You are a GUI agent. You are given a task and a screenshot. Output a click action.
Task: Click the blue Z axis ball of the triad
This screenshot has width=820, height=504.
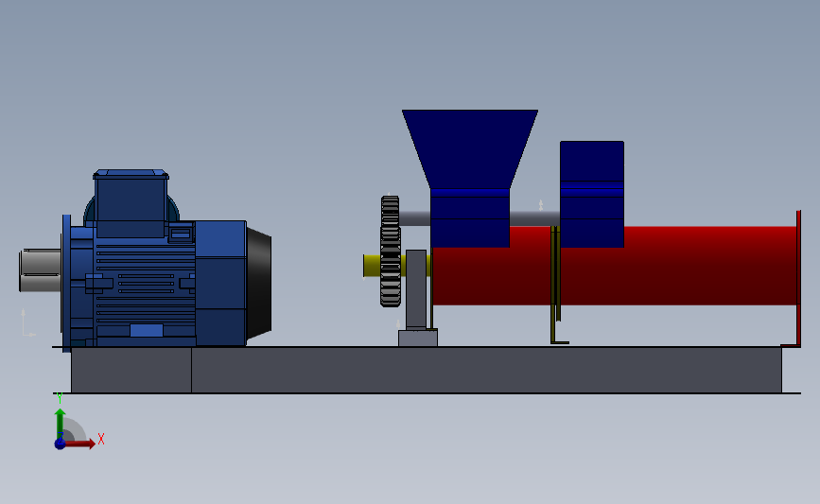coord(60,443)
